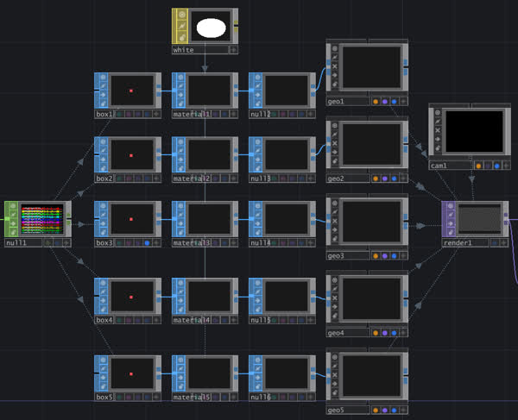The height and width of the screenshot is (420, 518).
Task: Expand the white node with plus button
Action: click(233, 50)
